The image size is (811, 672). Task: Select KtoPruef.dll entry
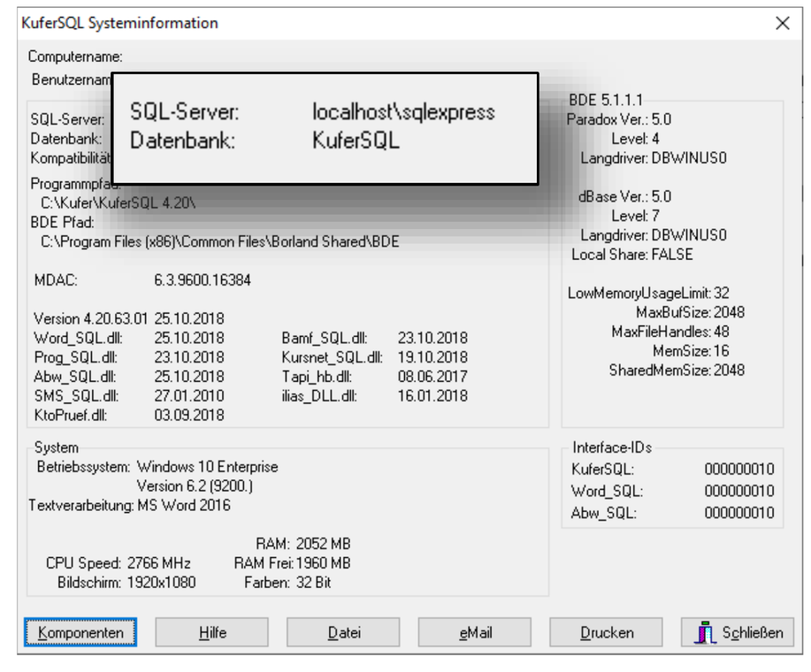click(71, 415)
